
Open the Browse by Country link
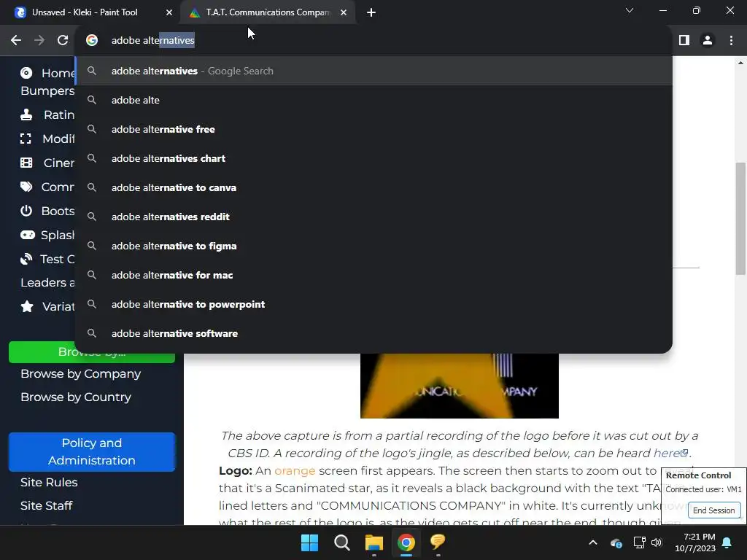click(x=76, y=397)
